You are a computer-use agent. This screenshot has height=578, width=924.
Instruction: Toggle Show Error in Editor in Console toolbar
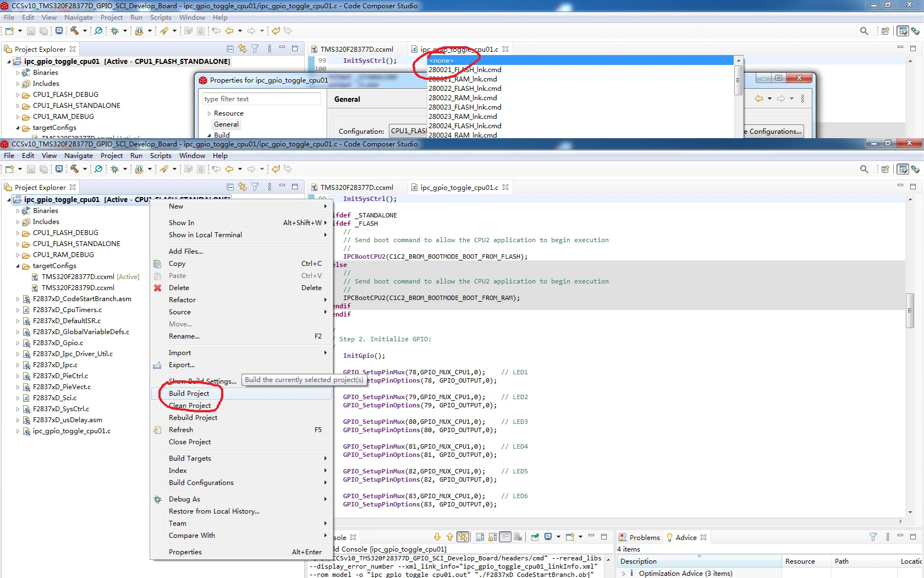click(x=463, y=537)
